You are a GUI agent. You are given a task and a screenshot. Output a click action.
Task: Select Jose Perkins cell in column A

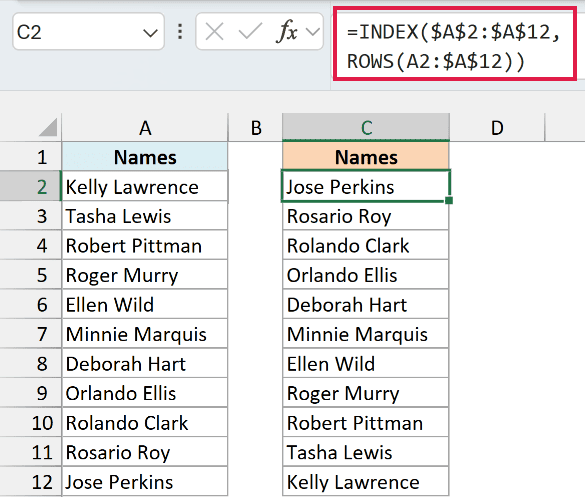tap(145, 481)
